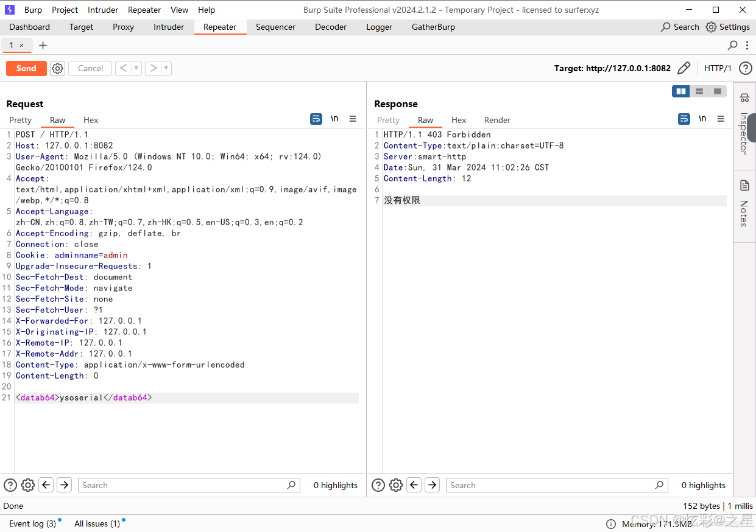The image size is (756, 532).
Task: Click the response search help icon
Action: pyautogui.click(x=378, y=485)
